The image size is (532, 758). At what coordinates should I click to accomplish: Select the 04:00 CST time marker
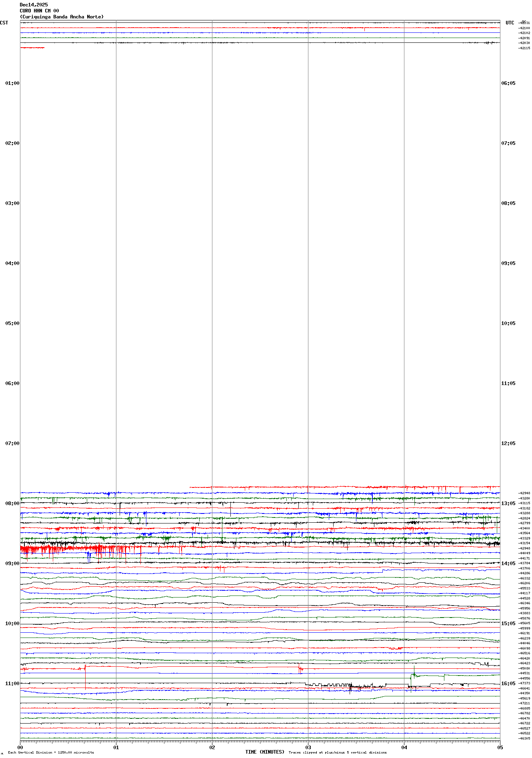(12, 263)
